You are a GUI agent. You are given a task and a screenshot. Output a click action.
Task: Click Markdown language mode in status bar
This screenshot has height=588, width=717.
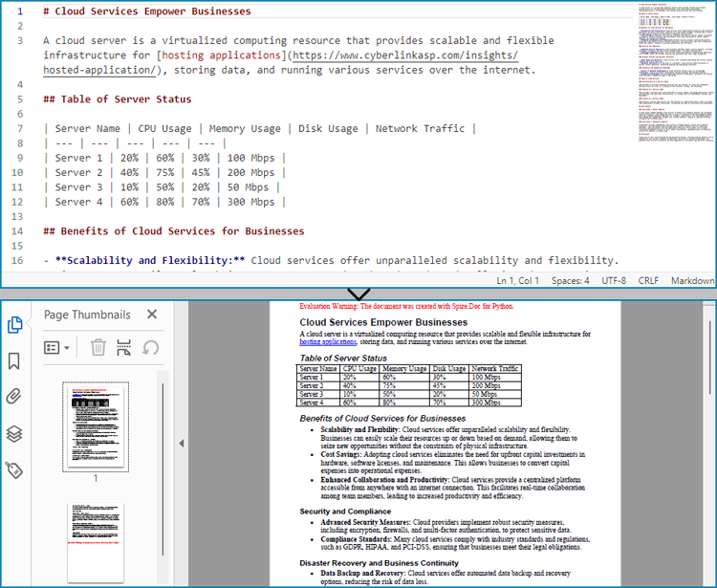691,281
